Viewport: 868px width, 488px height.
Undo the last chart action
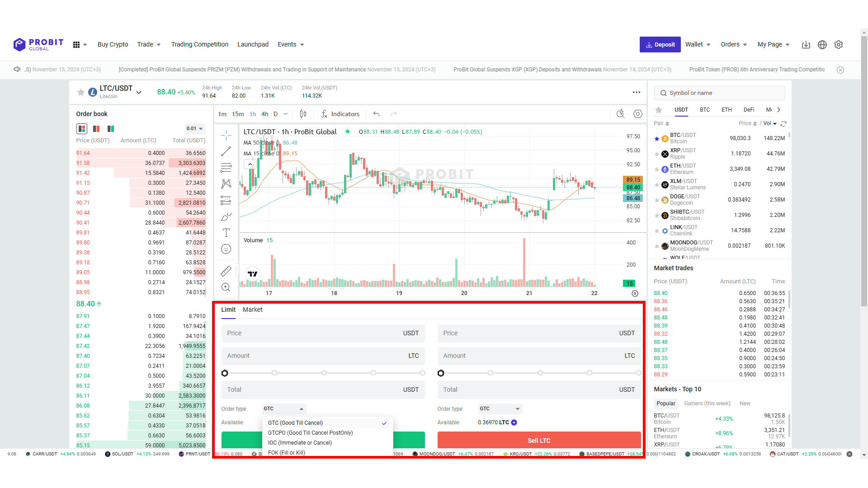[376, 114]
